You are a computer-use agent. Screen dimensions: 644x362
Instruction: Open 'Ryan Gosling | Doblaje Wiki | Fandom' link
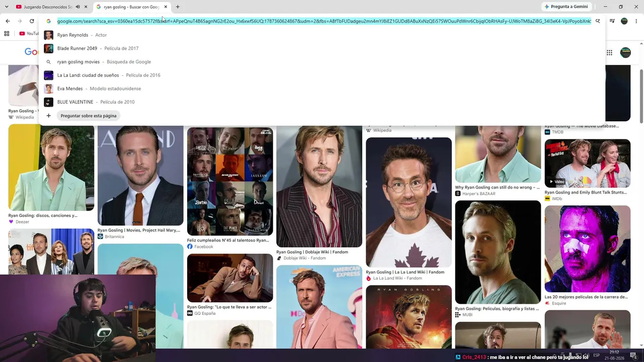tap(312, 252)
